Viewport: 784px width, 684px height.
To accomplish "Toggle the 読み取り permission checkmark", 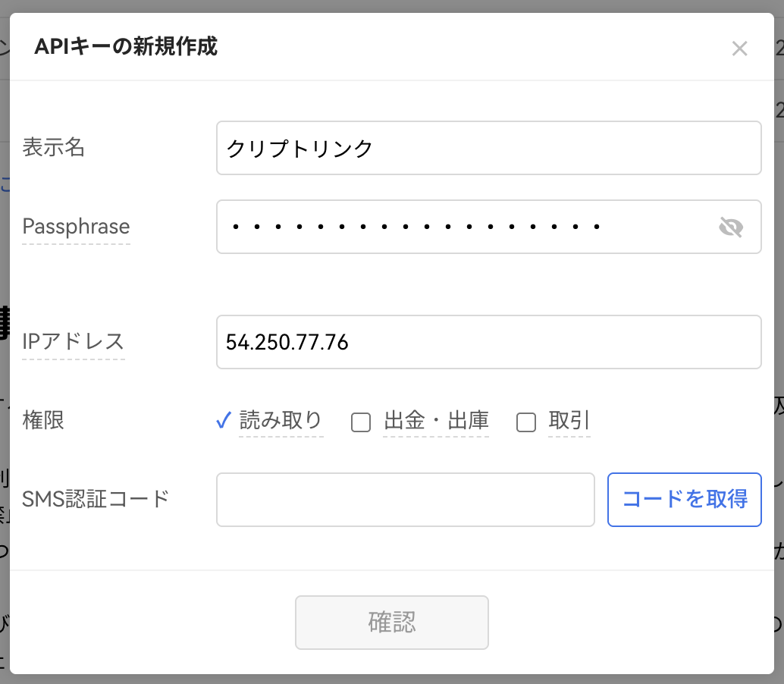I will coord(224,421).
